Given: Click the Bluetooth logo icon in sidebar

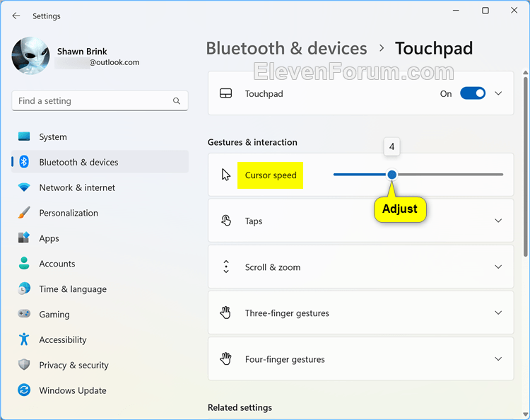Looking at the screenshot, I should [x=24, y=162].
